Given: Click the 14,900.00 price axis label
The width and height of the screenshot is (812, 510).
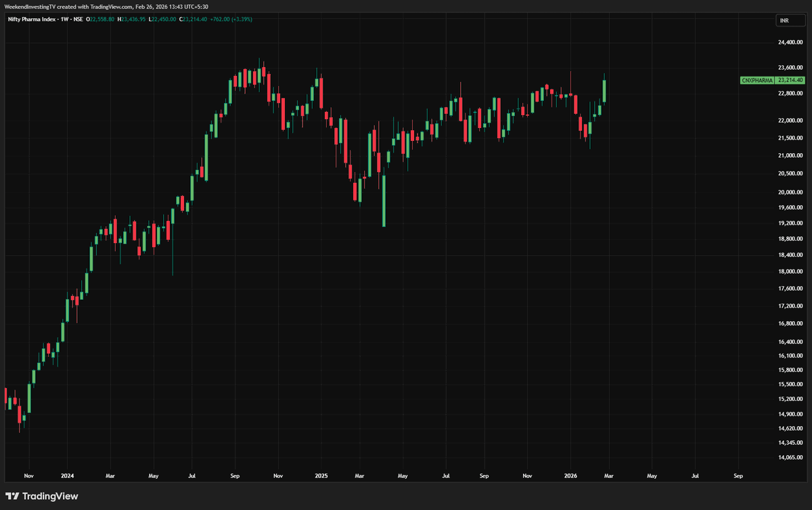Looking at the screenshot, I should coord(790,415).
